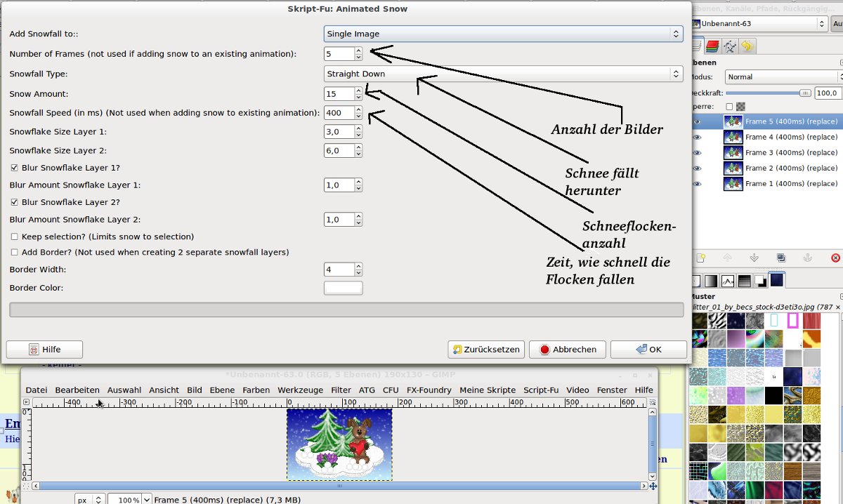This screenshot has height=504, width=843.
Task: Click the Number of Frames spinner arrows
Action: [x=358, y=53]
